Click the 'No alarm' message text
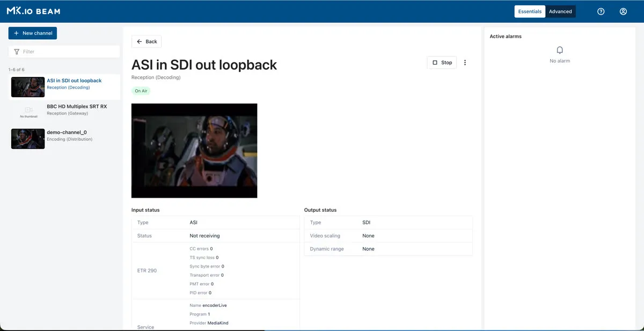Image resolution: width=644 pixels, height=331 pixels. click(x=560, y=61)
